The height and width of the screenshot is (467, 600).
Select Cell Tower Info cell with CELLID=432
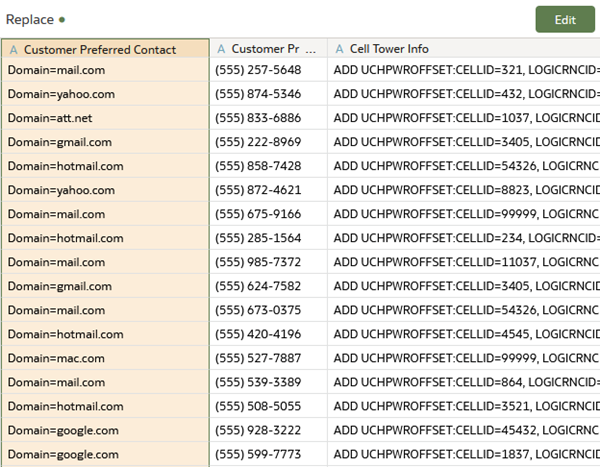464,94
